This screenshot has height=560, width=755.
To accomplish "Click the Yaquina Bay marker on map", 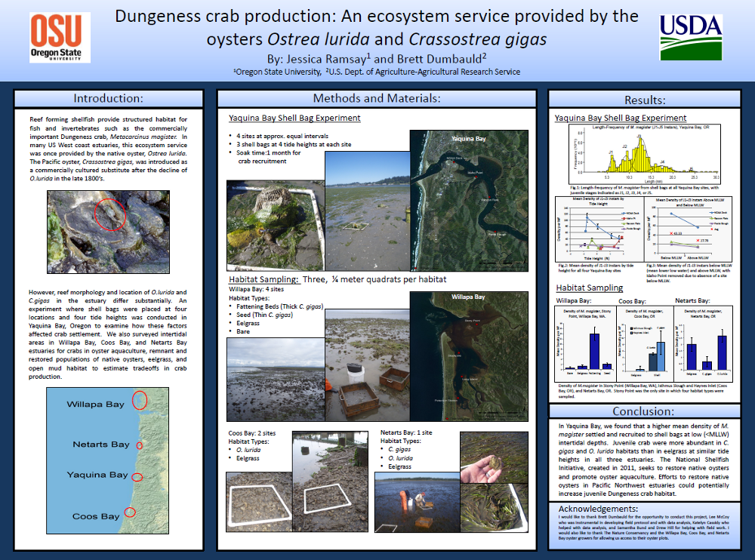I will (137, 477).
